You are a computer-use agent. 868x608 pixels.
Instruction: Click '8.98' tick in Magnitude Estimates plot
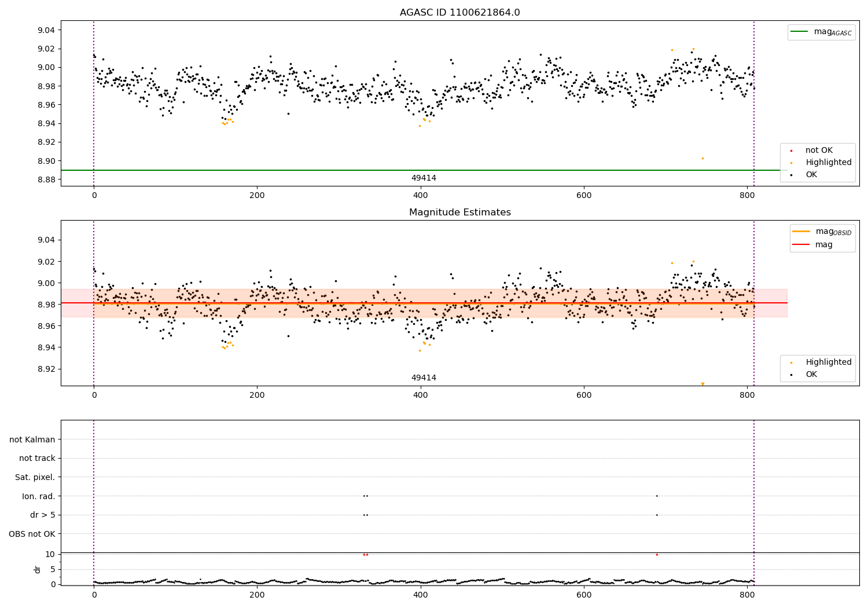46,305
